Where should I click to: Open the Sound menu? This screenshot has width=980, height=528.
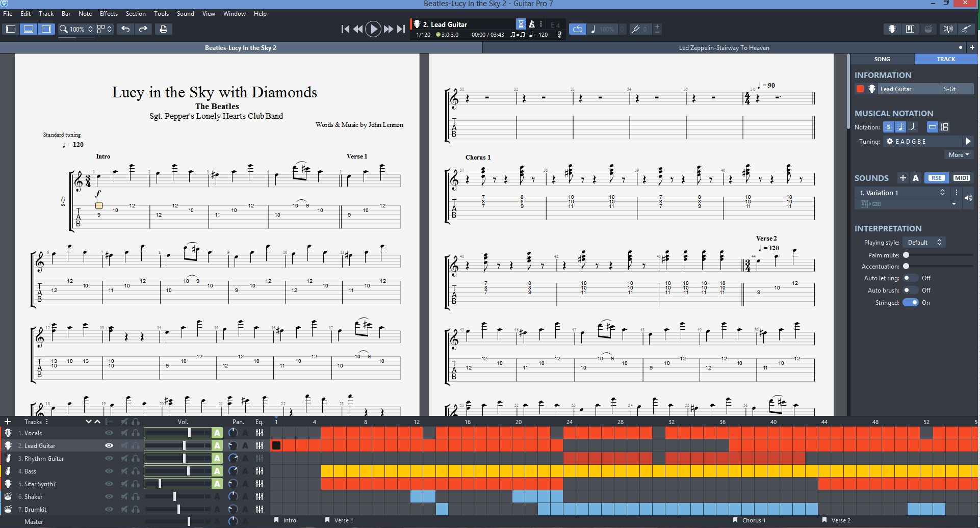(186, 14)
